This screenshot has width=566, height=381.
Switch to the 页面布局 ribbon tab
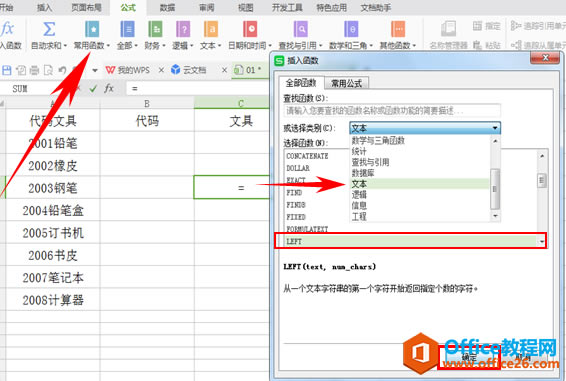(x=86, y=8)
